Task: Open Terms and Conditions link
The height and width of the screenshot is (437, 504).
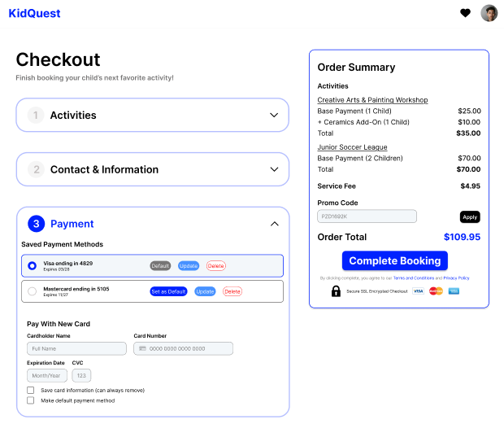Action: click(x=413, y=278)
